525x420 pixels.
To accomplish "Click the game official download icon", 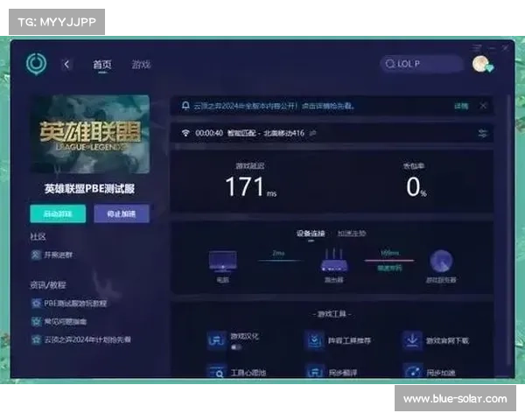I will 412,340.
